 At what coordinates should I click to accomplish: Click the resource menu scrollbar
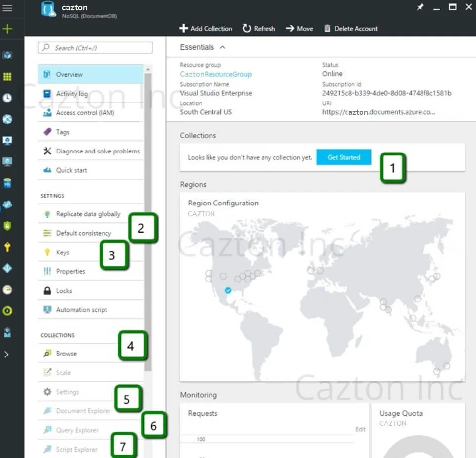coord(148,221)
